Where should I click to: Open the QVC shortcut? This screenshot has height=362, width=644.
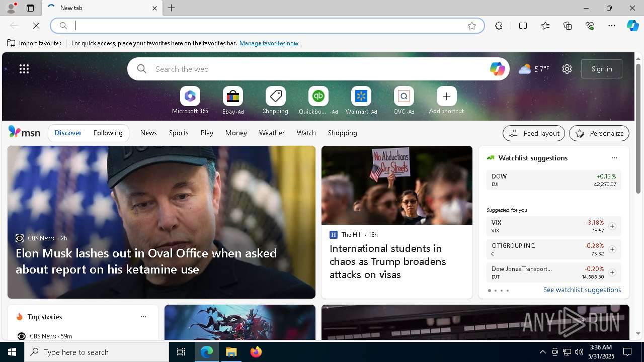[404, 101]
